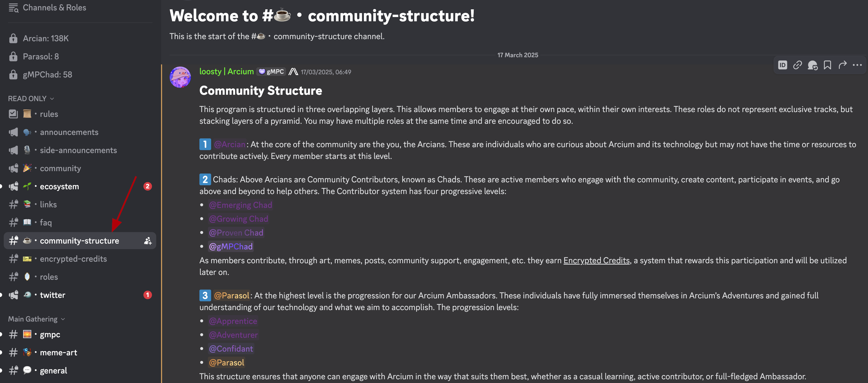Copy message link via chain icon

pyautogui.click(x=797, y=65)
